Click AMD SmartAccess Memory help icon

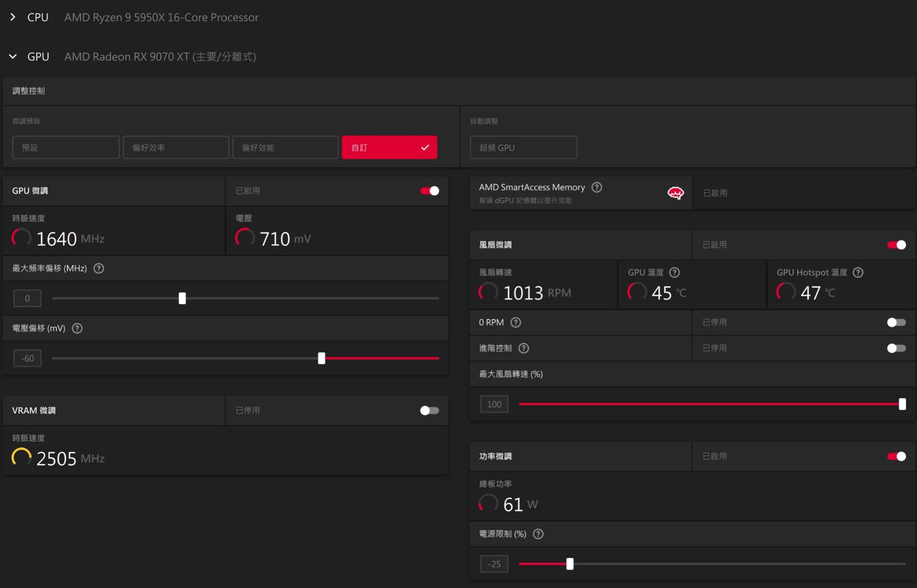597,187
